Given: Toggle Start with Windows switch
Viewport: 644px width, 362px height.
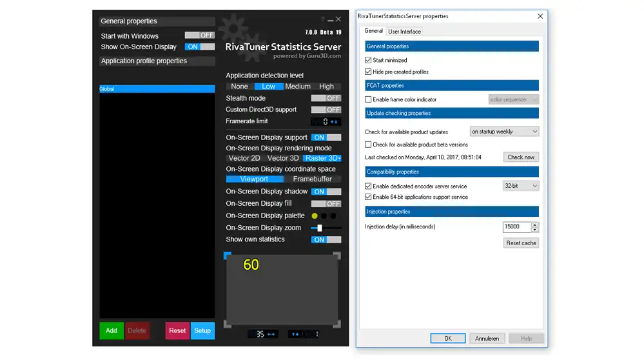Looking at the screenshot, I should pyautogui.click(x=200, y=35).
